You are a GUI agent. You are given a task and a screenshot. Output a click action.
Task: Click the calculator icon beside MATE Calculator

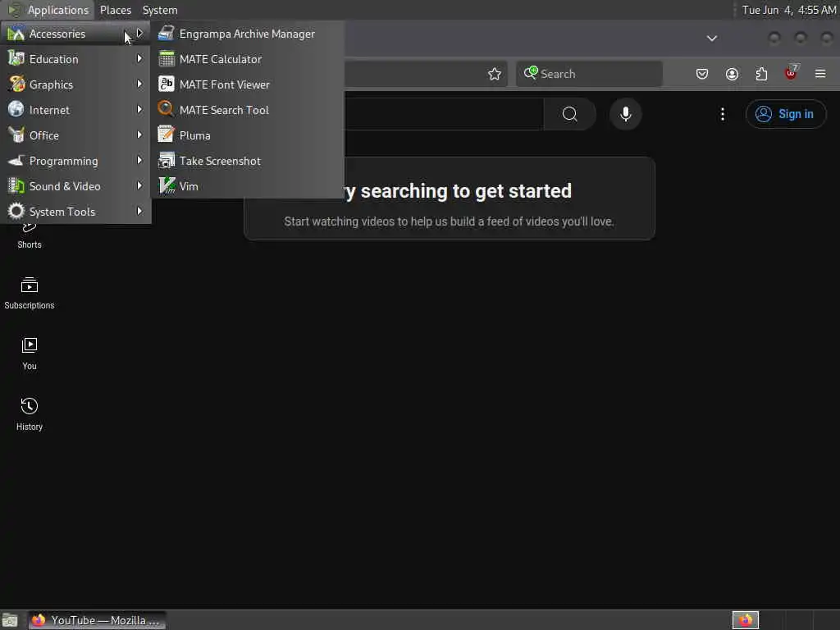coord(166,59)
